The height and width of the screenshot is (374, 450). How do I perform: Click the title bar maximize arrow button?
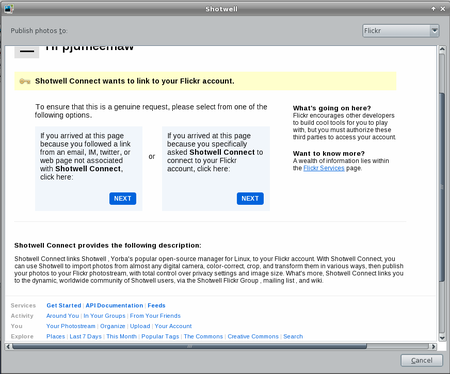click(x=433, y=9)
